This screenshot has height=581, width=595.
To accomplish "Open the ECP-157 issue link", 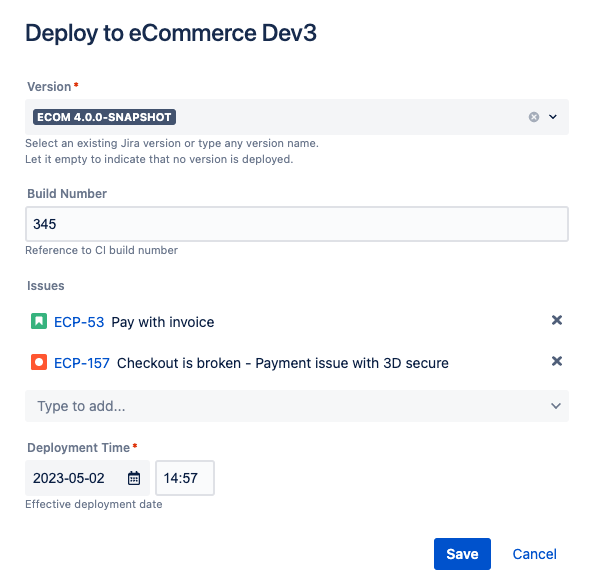I will (82, 363).
